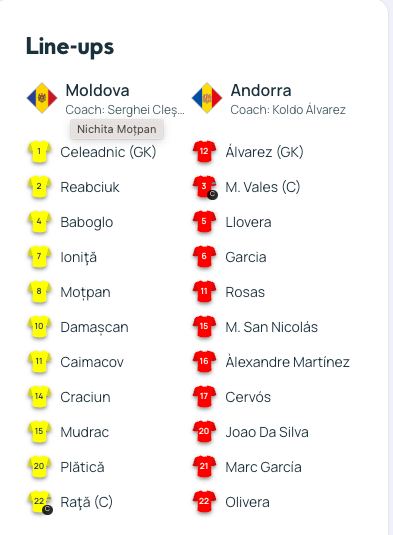Image resolution: width=393 pixels, height=535 pixels.
Task: Select player Àlexandre Martínez
Action: point(287,362)
